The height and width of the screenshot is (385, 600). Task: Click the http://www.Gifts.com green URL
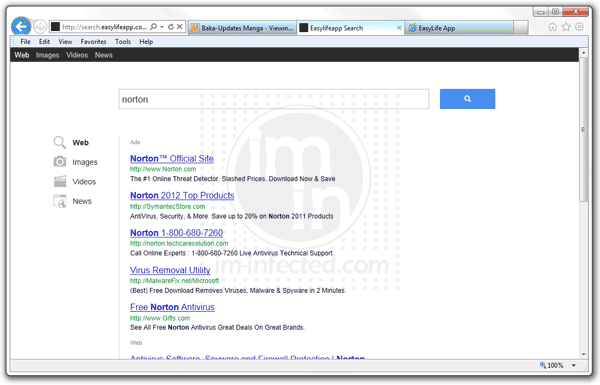point(160,318)
